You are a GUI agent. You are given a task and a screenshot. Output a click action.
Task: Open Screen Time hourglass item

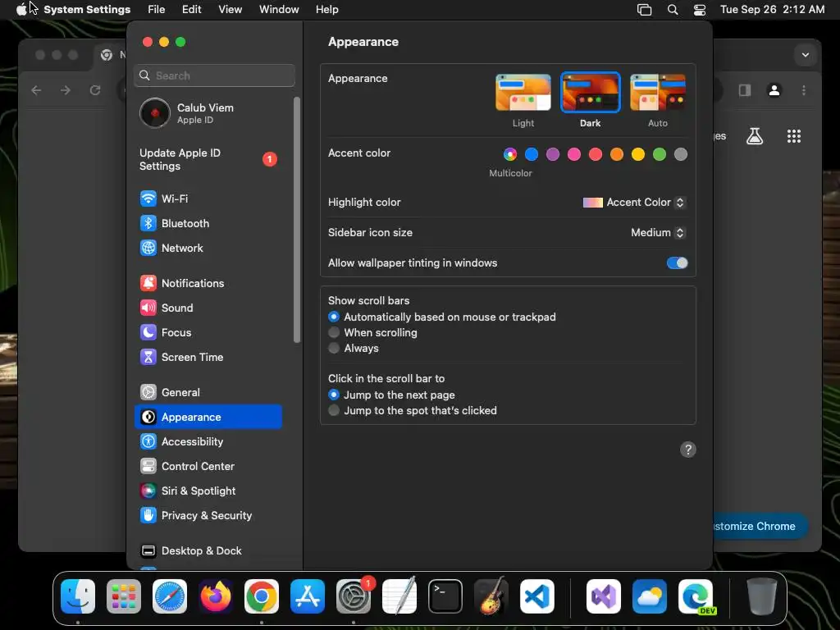point(208,358)
